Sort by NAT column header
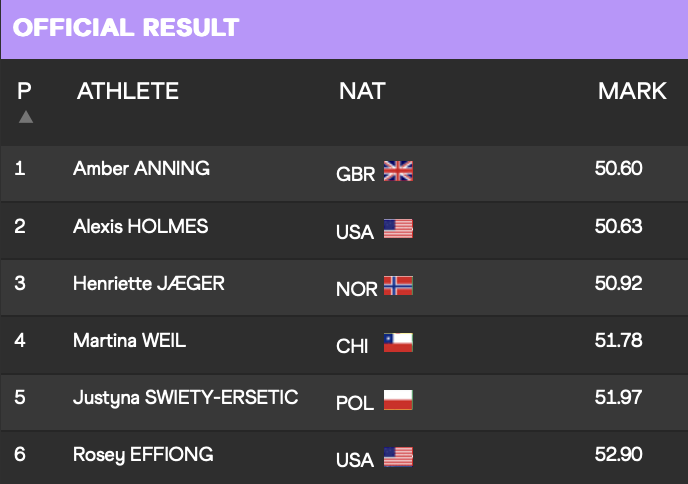 (x=362, y=91)
